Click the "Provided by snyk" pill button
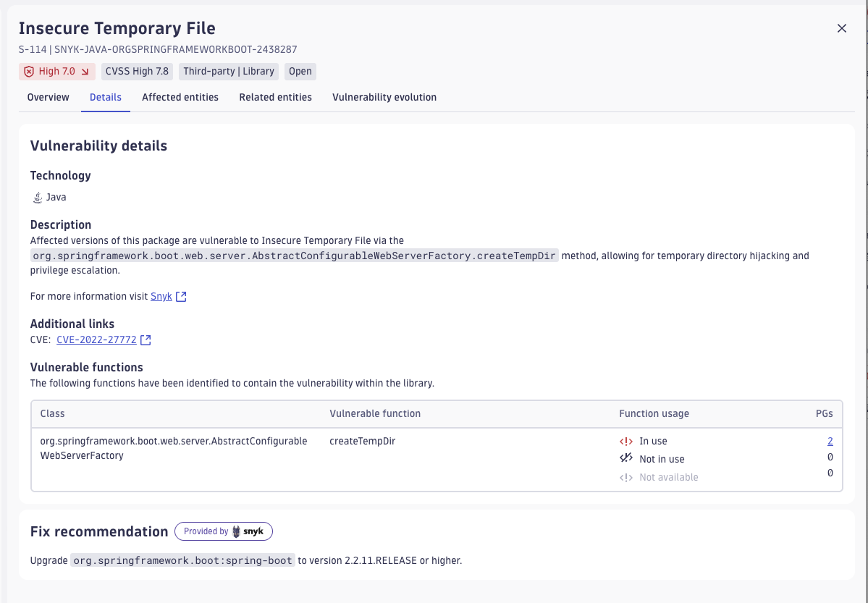 click(224, 531)
